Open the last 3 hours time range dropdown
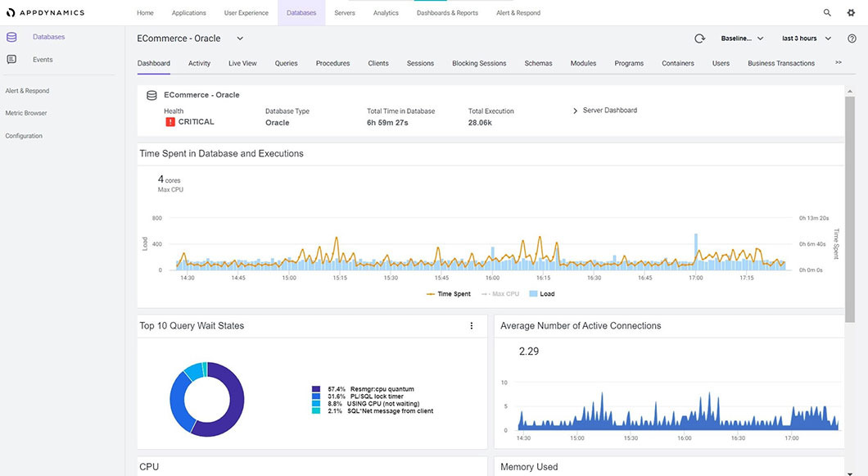The width and height of the screenshot is (868, 476). (x=806, y=39)
